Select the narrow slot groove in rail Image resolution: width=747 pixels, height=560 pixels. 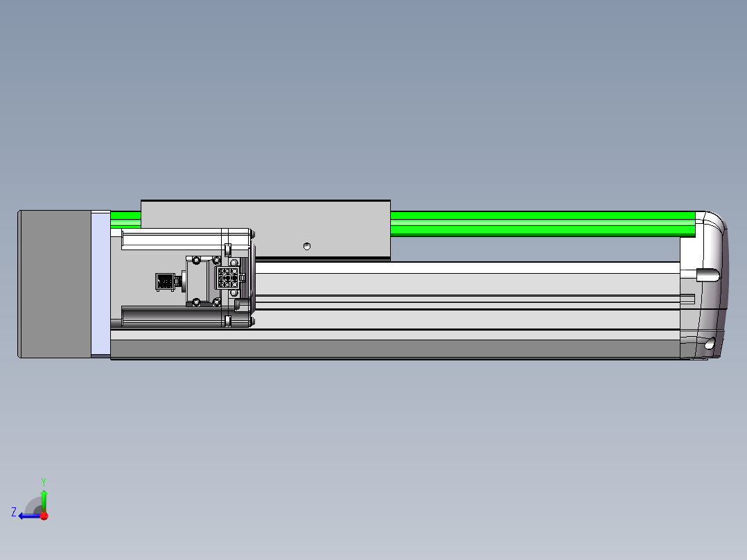tap(475, 299)
